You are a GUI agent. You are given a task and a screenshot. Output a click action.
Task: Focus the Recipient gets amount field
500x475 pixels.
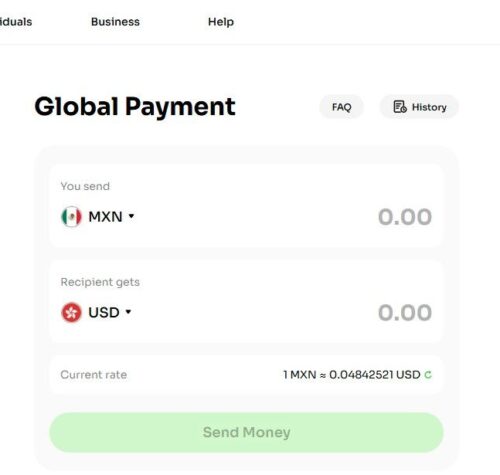pyautogui.click(x=405, y=313)
